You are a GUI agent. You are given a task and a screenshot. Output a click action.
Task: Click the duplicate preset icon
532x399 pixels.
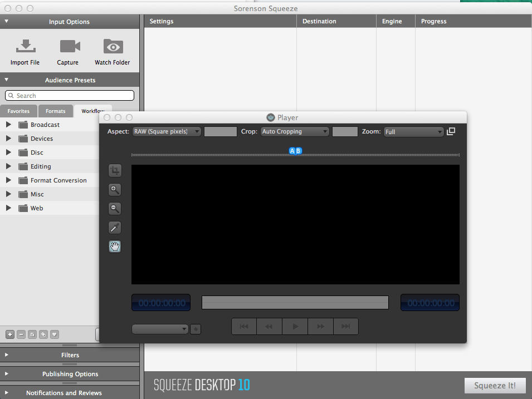(43, 334)
